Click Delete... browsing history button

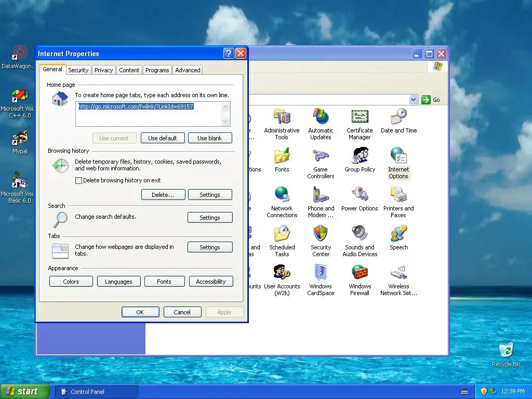click(163, 195)
